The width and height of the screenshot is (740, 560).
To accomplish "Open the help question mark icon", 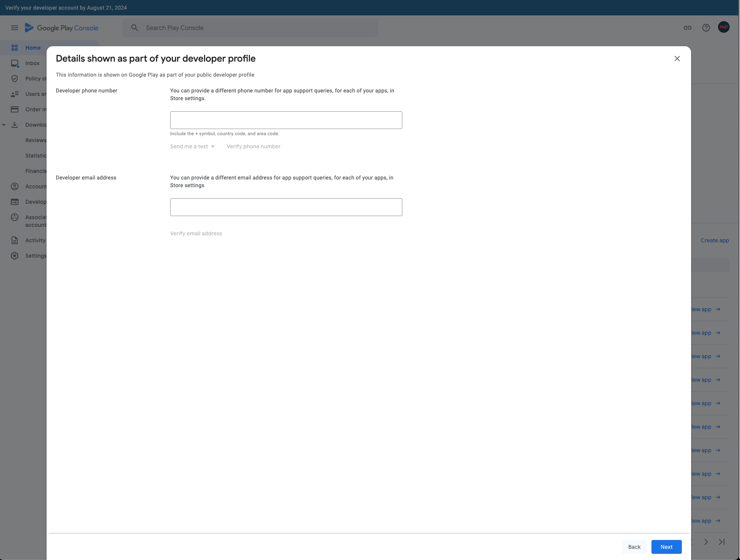I will coord(706,28).
